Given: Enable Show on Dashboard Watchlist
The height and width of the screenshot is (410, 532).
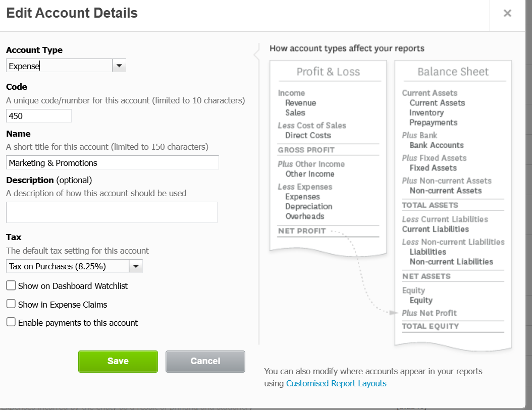Looking at the screenshot, I should point(11,286).
